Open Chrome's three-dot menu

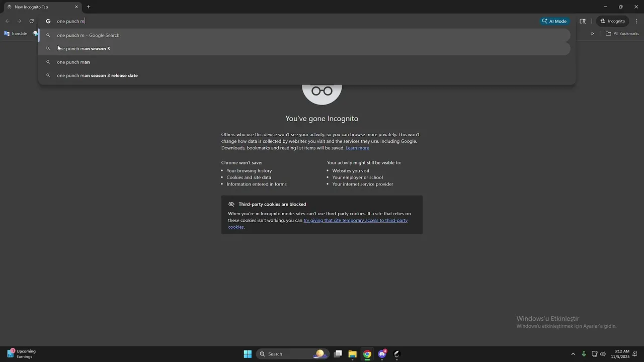[x=636, y=21]
